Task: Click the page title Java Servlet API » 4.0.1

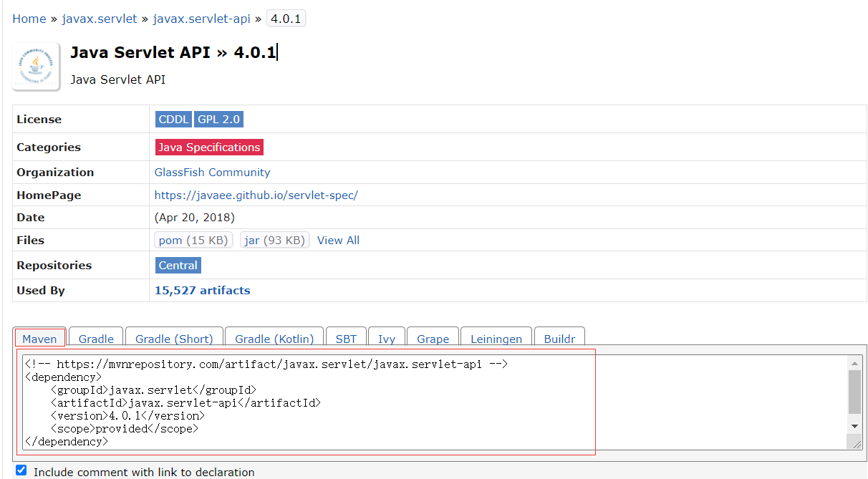Action: 173,52
